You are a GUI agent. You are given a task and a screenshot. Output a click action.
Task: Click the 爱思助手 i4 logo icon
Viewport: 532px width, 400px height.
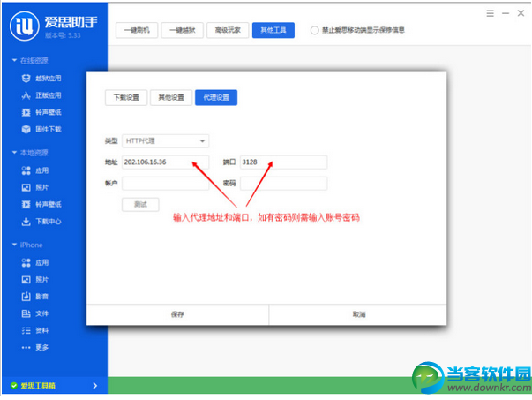point(25,26)
